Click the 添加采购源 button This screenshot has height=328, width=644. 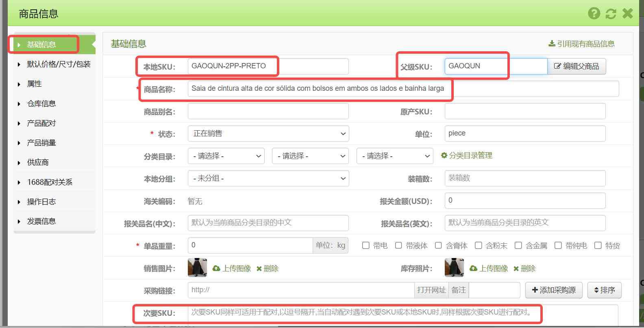[554, 290]
